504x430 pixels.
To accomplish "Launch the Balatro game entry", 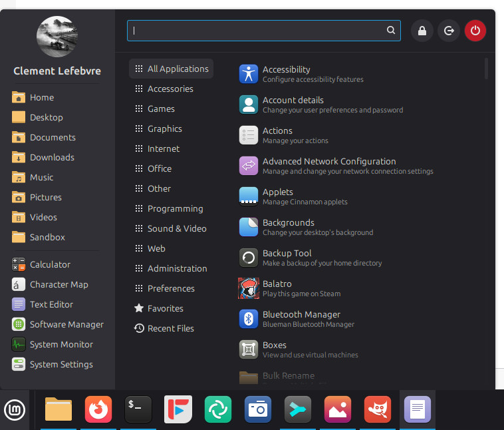I will pyautogui.click(x=277, y=288).
